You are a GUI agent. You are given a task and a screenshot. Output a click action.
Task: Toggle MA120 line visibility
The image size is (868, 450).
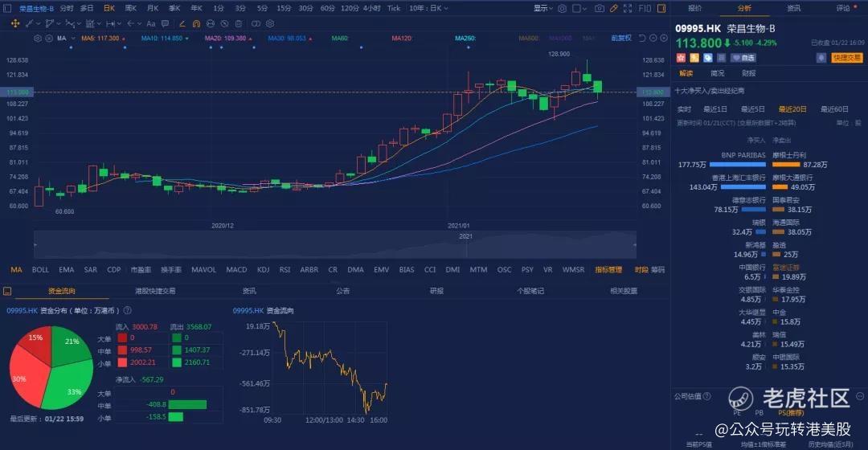[402, 39]
